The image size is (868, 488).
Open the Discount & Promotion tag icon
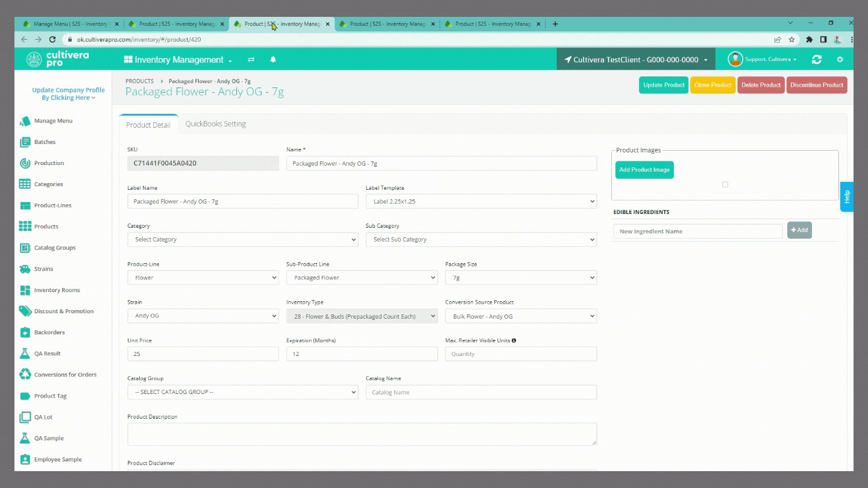(x=25, y=311)
